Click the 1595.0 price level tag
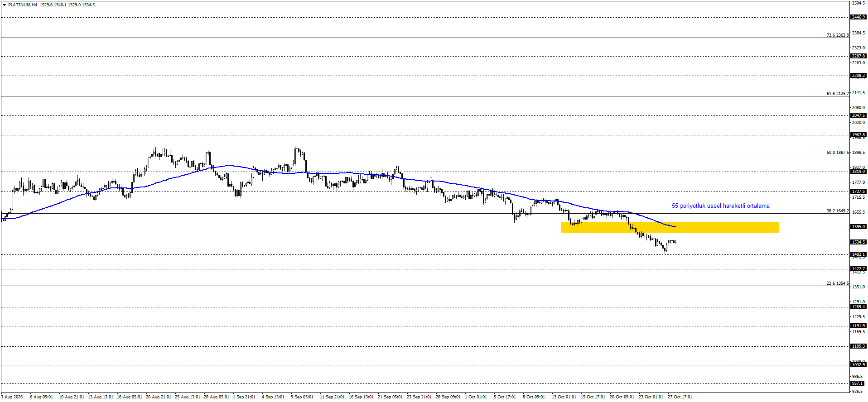 click(858, 227)
